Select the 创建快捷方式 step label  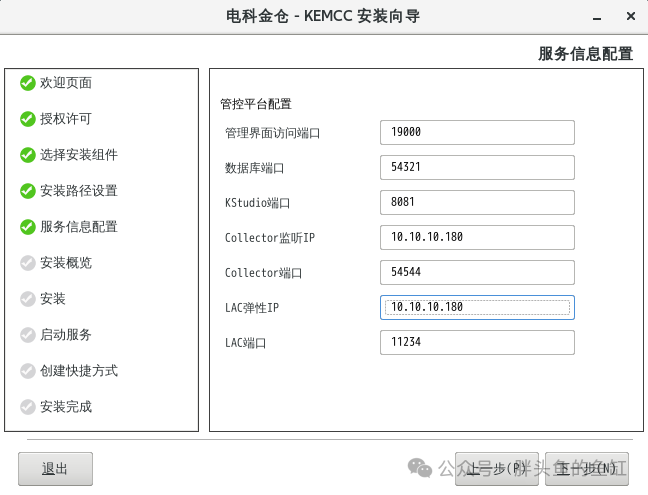(79, 371)
